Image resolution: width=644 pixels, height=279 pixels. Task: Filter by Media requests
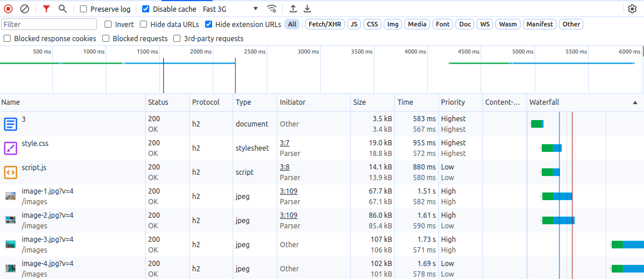coord(417,24)
